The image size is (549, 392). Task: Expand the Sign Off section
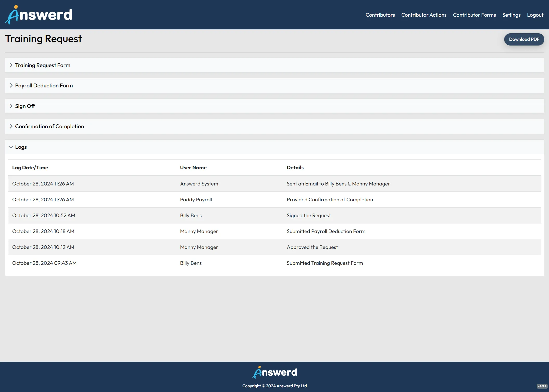[x=25, y=106]
